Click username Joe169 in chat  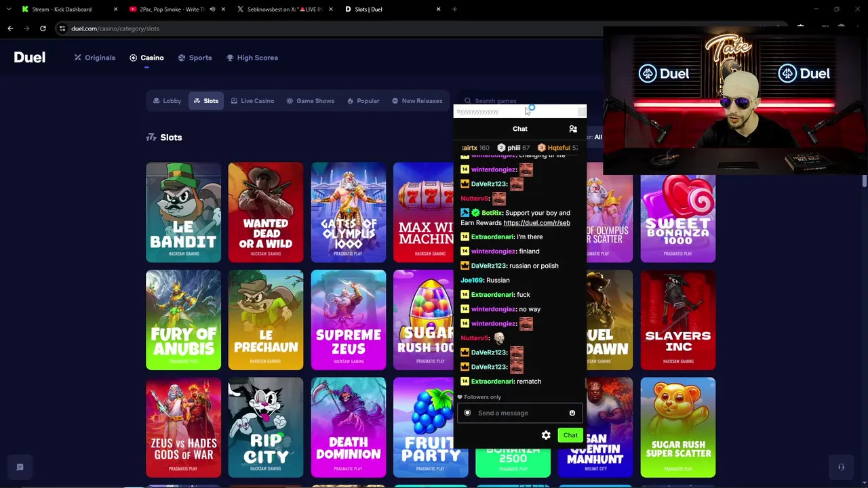472,280
